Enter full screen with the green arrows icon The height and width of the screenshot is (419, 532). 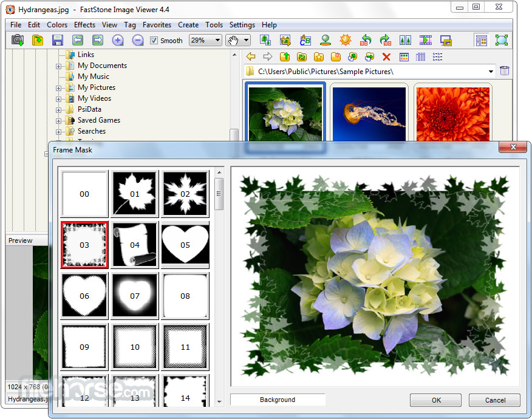[502, 40]
